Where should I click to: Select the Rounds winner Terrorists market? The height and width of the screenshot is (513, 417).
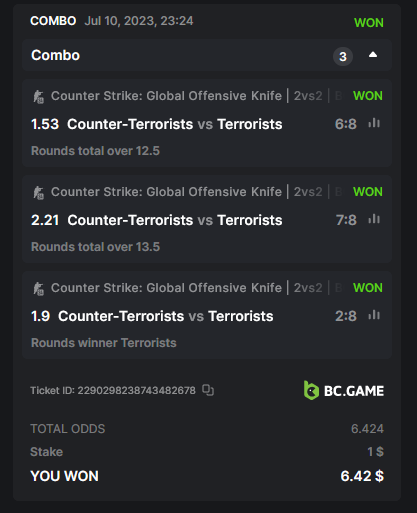[104, 343]
